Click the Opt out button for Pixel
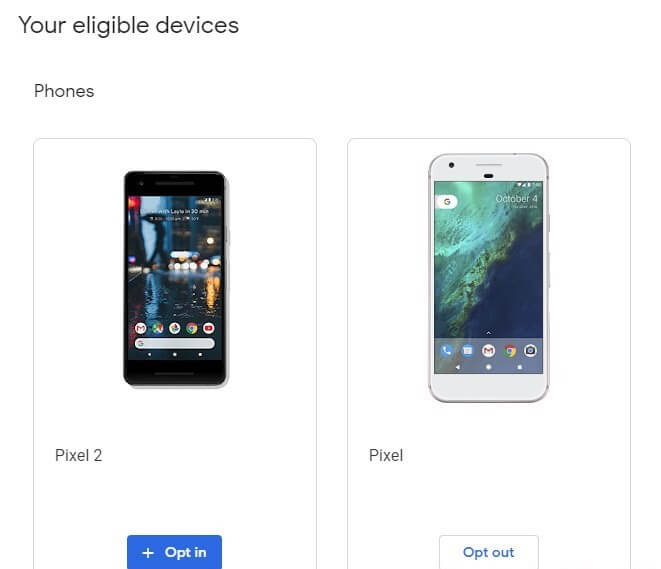Screen dimensions: 661x569 489,552
